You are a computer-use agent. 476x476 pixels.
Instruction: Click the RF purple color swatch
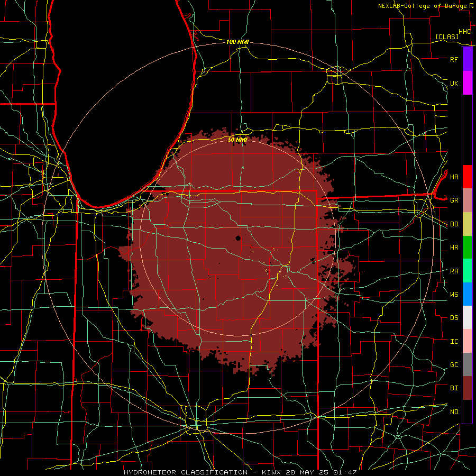[467, 59]
